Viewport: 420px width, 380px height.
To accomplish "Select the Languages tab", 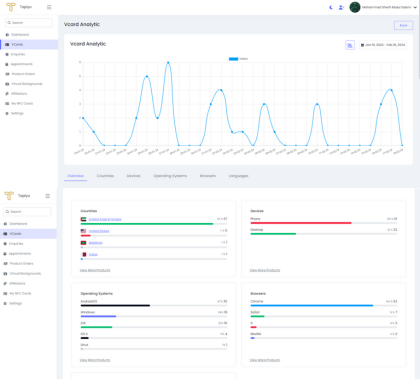I will [238, 176].
